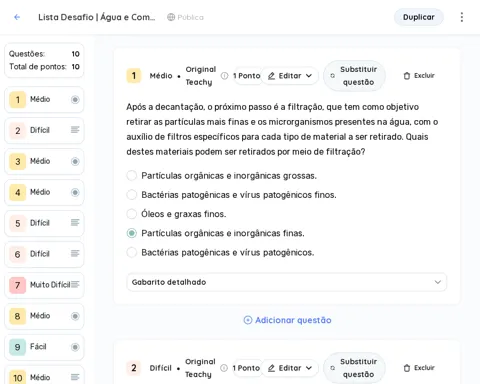Image resolution: width=480 pixels, height=384 pixels.
Task: Click the essay lines icon on sidebar item 6
Action: (x=75, y=253)
